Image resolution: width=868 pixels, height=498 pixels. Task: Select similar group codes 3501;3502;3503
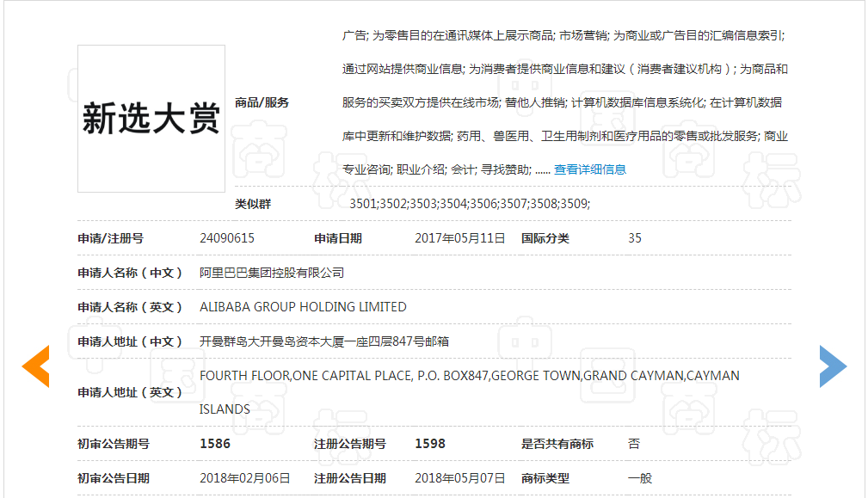pos(470,204)
